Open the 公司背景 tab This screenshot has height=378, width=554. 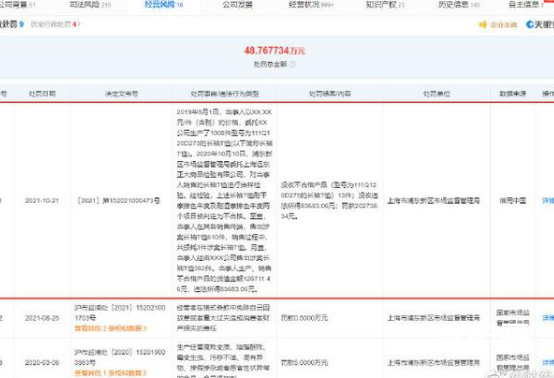17,5
